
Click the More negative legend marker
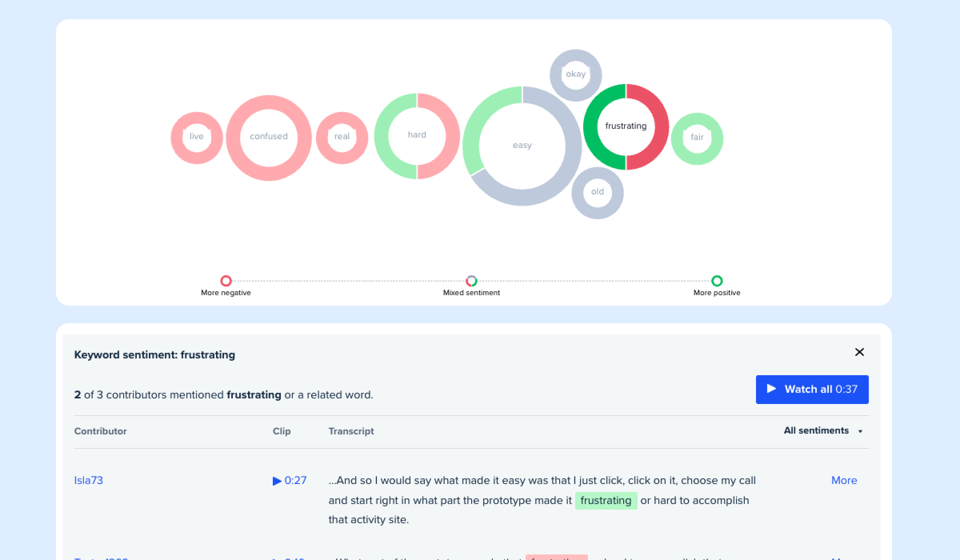226,281
